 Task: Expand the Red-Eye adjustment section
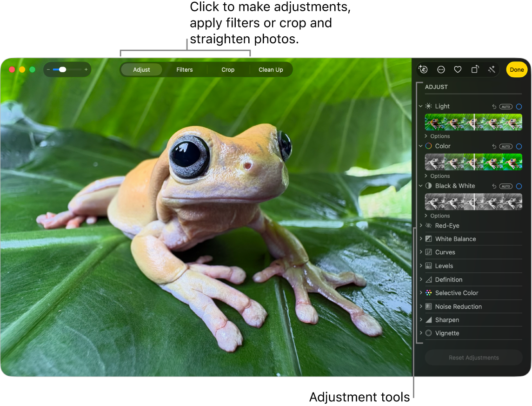point(421,226)
